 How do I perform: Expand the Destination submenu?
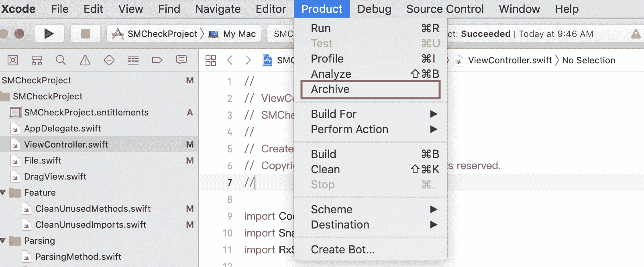point(371,225)
